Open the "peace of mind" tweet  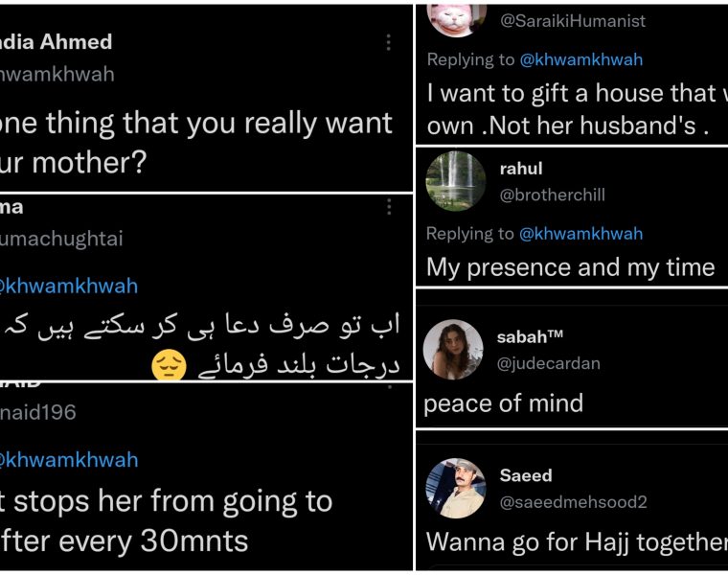coord(504,403)
